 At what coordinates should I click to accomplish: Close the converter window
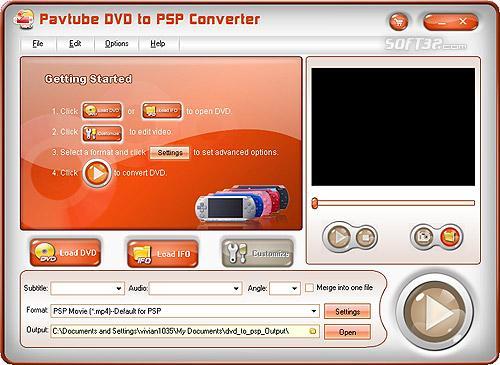click(463, 22)
